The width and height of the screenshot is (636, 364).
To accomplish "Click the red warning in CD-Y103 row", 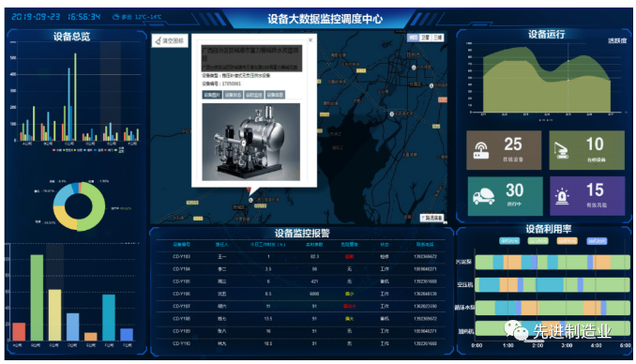I will click(349, 256).
